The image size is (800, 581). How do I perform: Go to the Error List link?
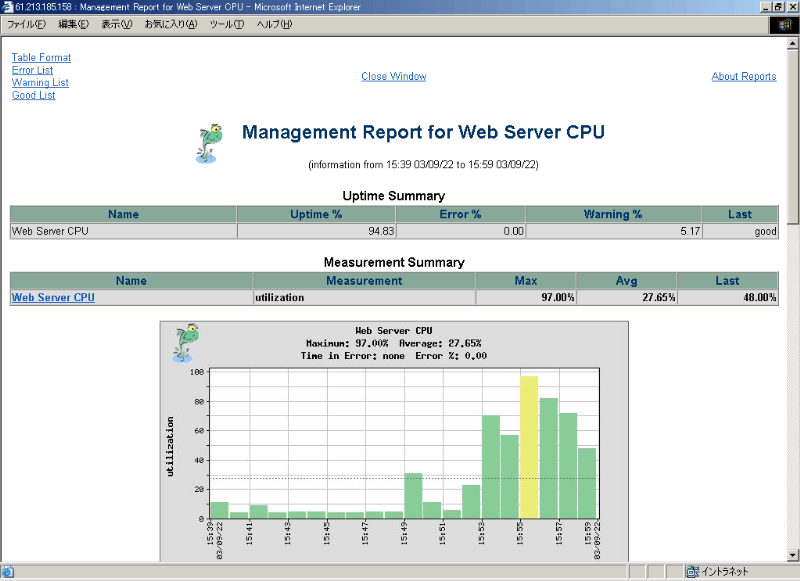click(33, 71)
